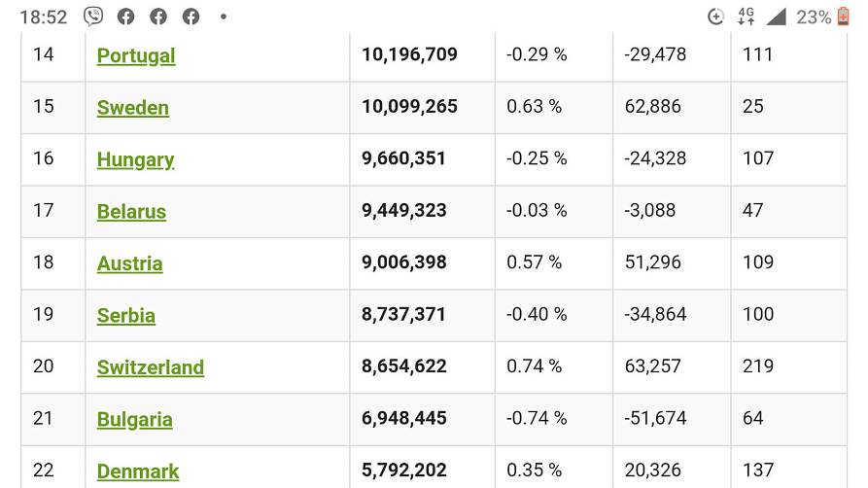Select the Denmark link
This screenshot has width=868, height=488.
click(138, 471)
